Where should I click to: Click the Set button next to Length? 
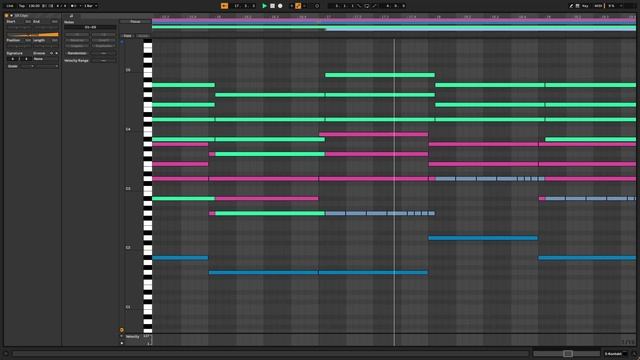point(54,40)
